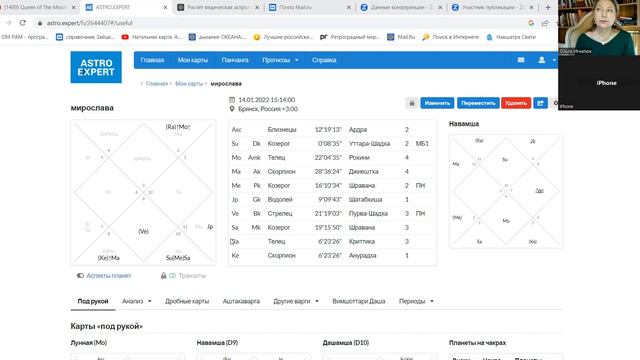Click the share page icon in address bar
The width and height of the screenshot is (640, 360).
point(544,23)
